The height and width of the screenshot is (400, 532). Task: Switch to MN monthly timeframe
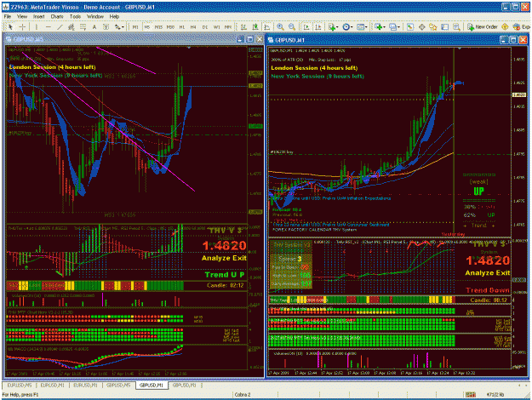coord(228,26)
